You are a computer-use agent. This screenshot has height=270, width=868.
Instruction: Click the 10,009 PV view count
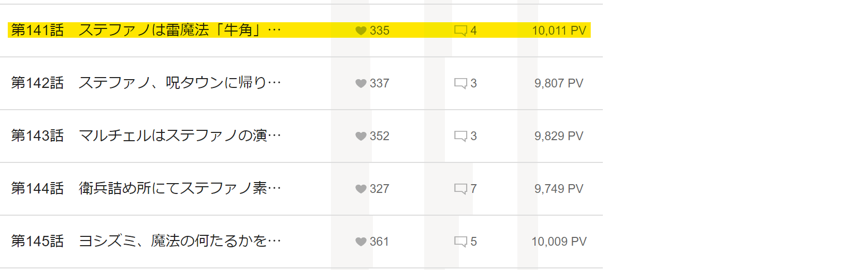point(559,242)
